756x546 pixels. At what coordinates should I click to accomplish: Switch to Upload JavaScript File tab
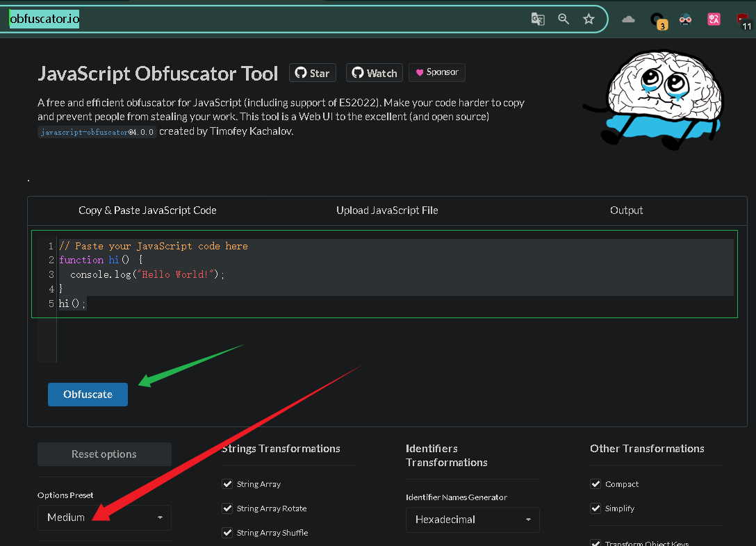(387, 210)
